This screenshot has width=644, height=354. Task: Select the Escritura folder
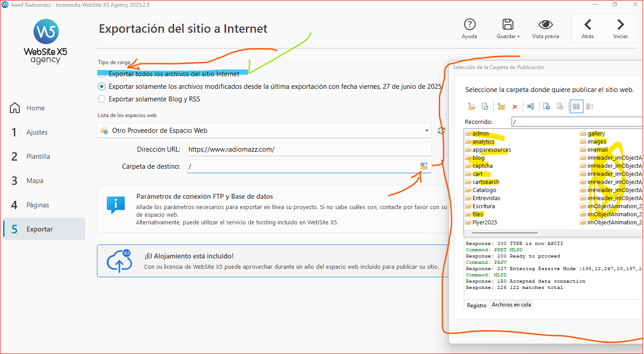pos(480,206)
